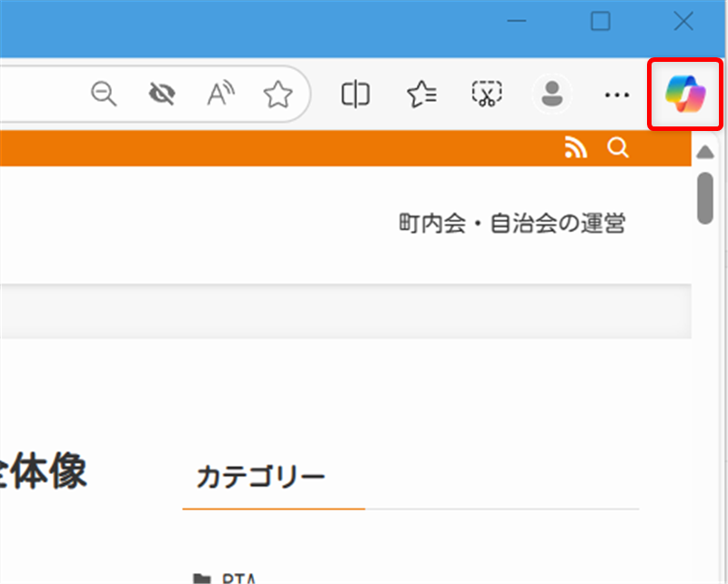Open the Favorites list icon
The height and width of the screenshot is (584, 728).
pos(420,94)
